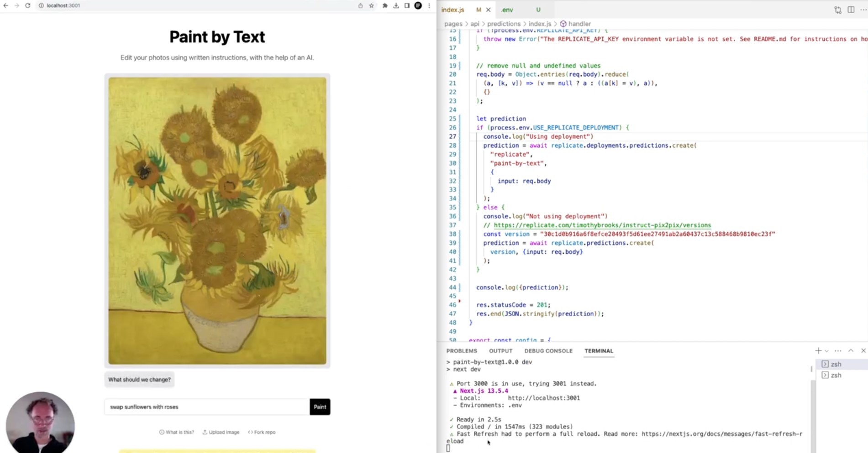Open the editor's more actions menu
The width and height of the screenshot is (868, 453).
point(863,10)
